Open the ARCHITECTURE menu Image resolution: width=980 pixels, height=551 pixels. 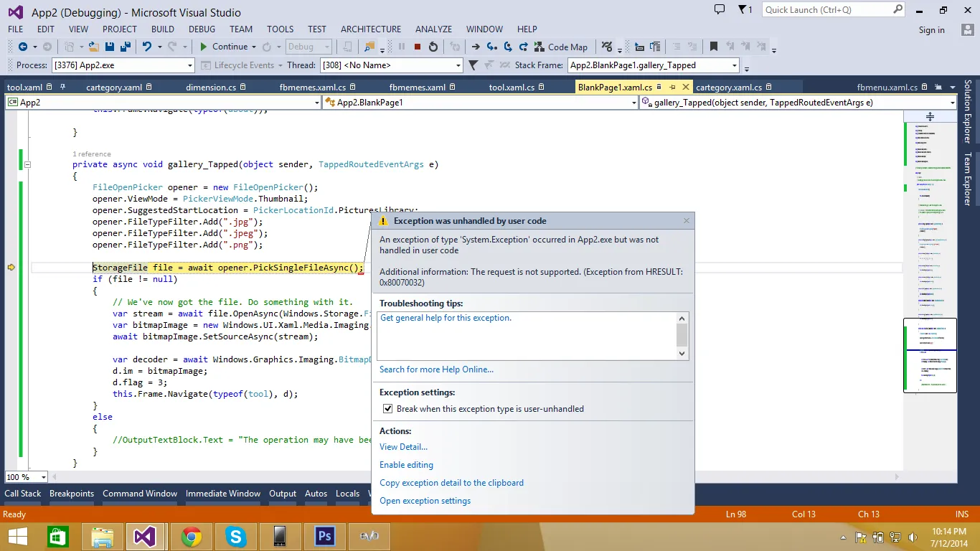(371, 29)
